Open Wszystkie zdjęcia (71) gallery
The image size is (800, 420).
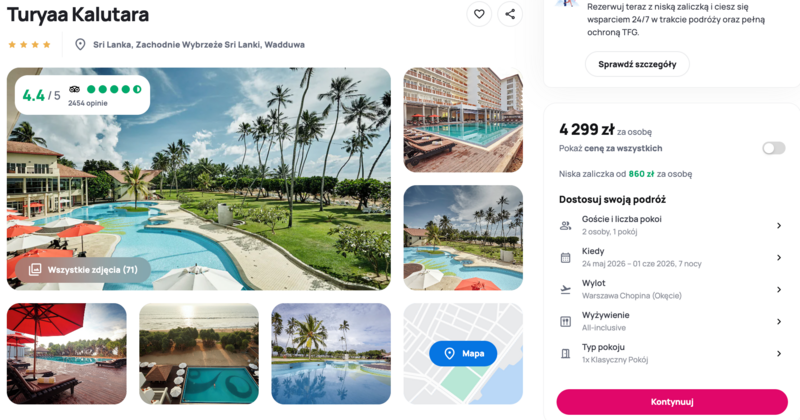click(83, 269)
